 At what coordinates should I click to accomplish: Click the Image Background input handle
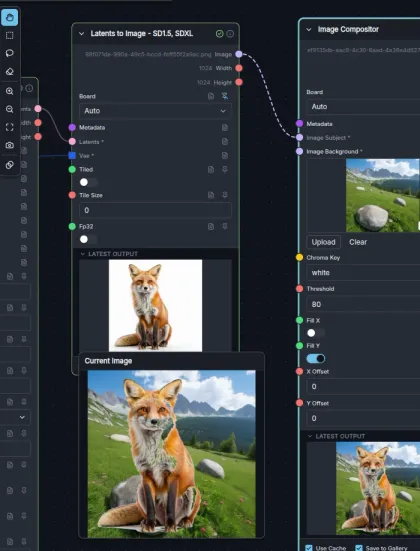tap(299, 151)
